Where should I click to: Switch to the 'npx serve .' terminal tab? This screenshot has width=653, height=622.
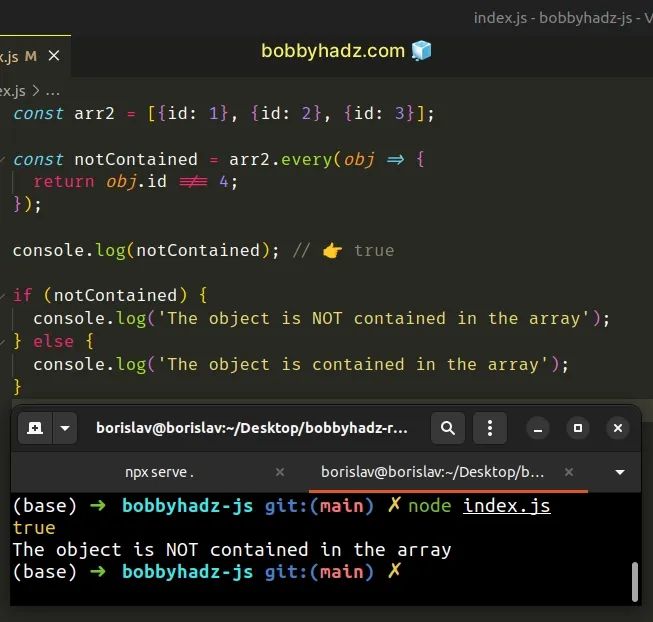(160, 472)
